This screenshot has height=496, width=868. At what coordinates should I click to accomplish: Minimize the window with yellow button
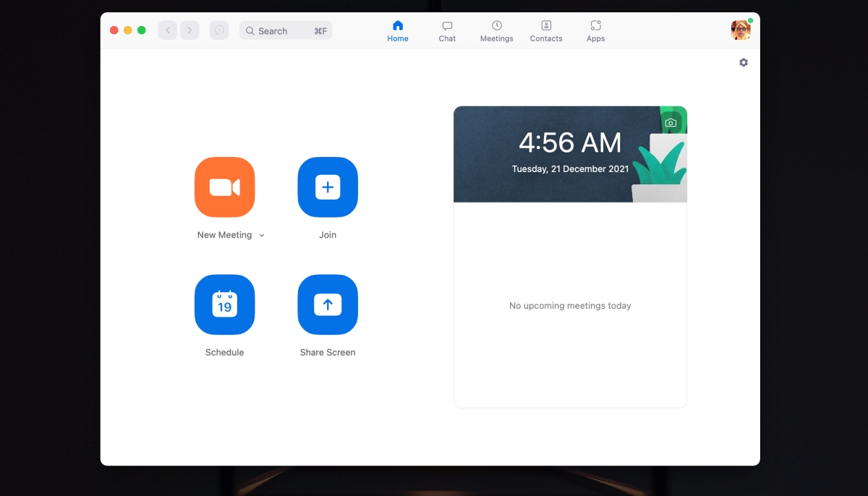(128, 30)
